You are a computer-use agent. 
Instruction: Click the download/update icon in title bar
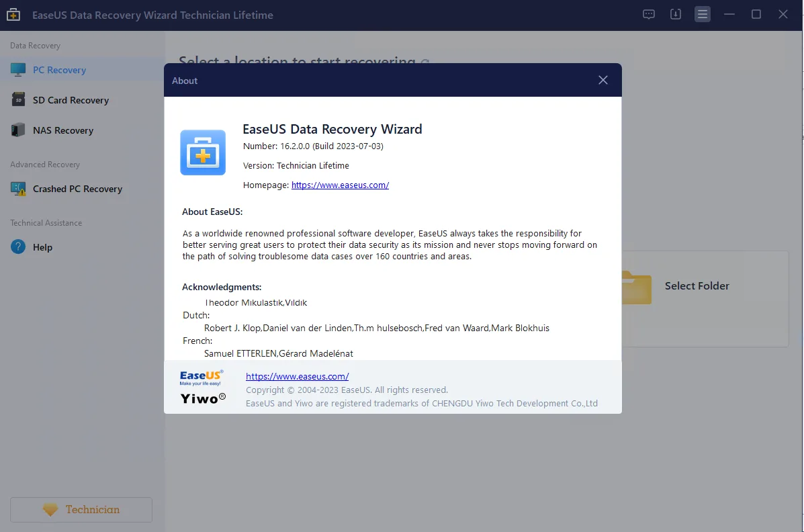point(676,14)
